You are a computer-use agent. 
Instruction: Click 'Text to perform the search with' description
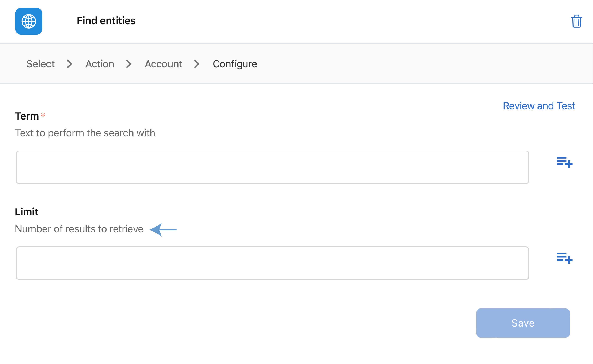(x=85, y=133)
